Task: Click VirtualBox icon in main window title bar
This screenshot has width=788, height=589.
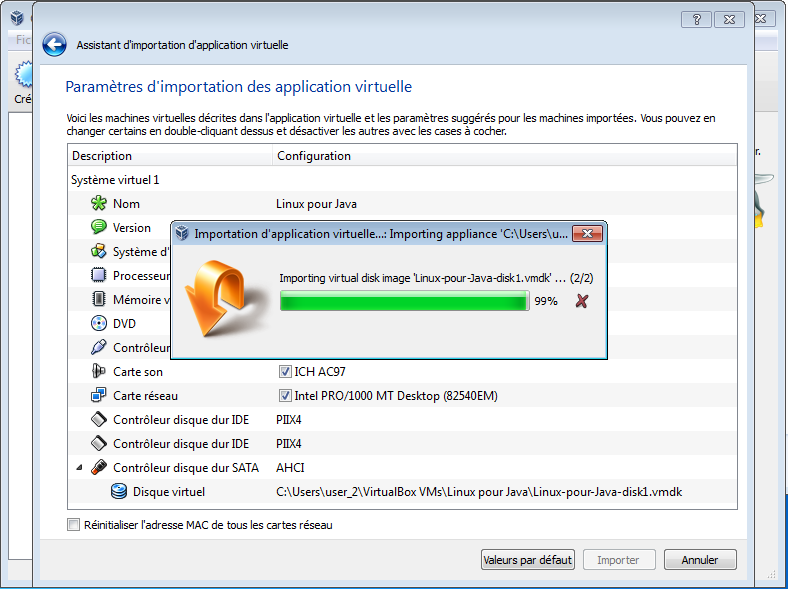Action: (17, 18)
